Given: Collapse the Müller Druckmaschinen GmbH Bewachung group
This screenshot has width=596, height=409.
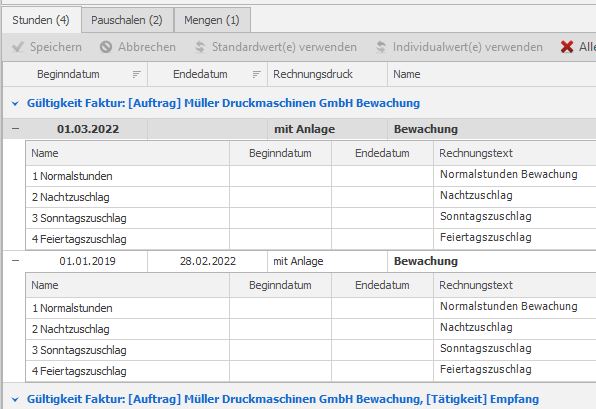Looking at the screenshot, I should point(15,103).
